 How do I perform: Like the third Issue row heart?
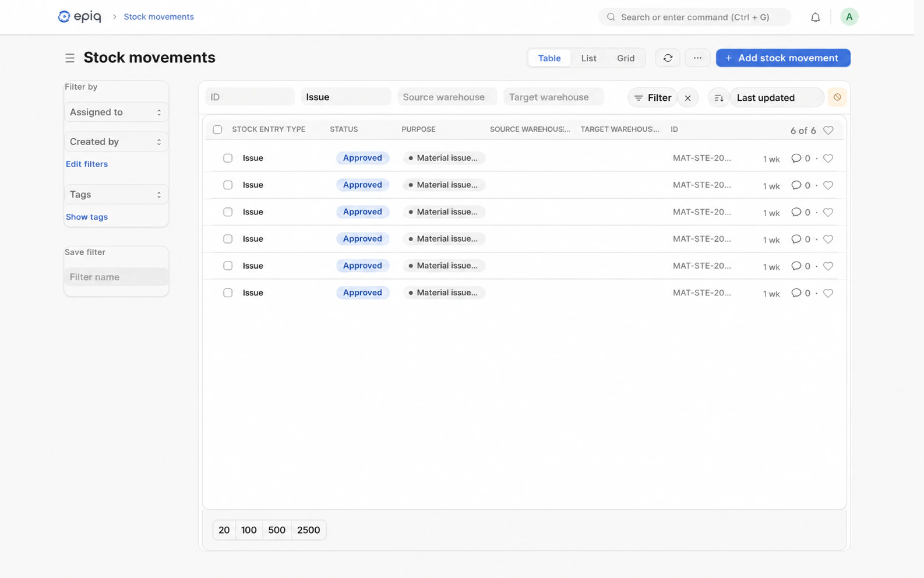pyautogui.click(x=828, y=212)
